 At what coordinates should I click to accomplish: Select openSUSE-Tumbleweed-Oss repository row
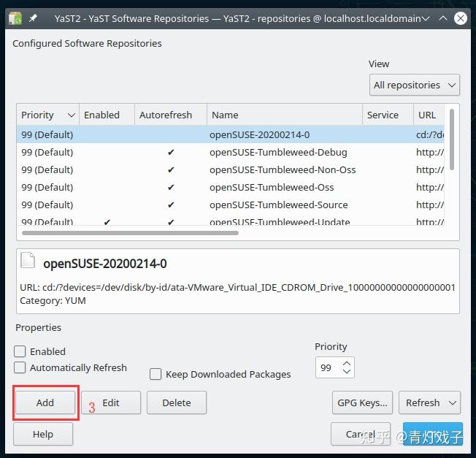pyautogui.click(x=231, y=187)
